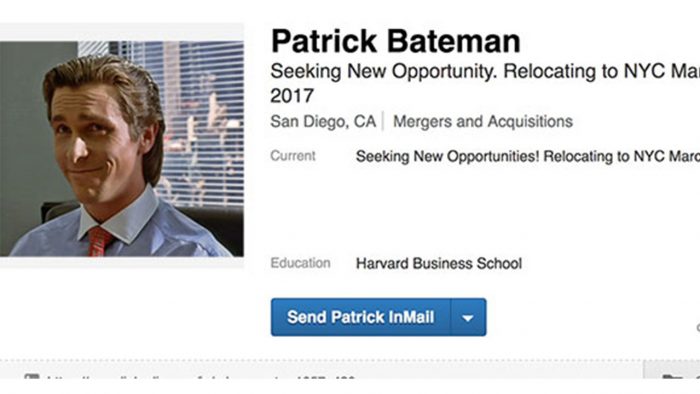Click the gray tab at bottom right corner
The image size is (700, 394).
[x=671, y=370]
